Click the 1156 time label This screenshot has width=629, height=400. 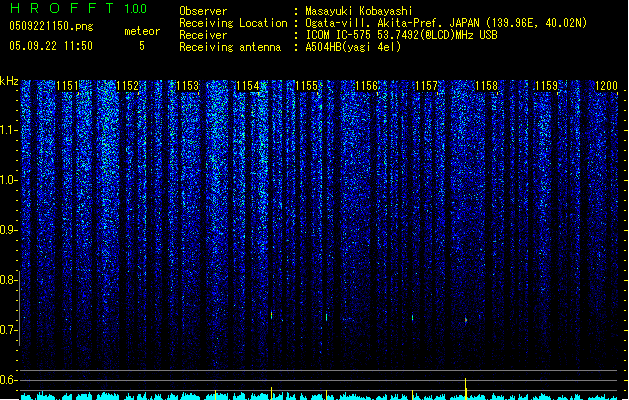coord(367,85)
